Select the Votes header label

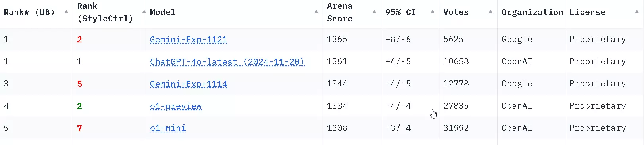[x=456, y=12]
